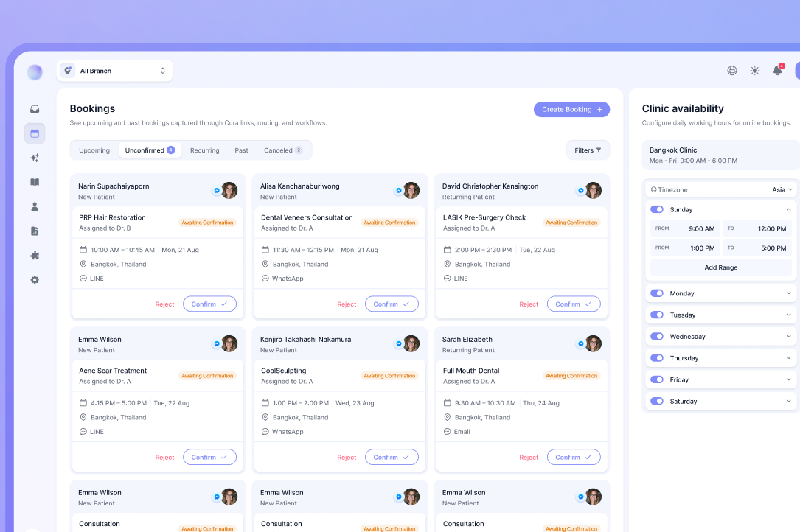Edit the 9:00 AM Sunday FROM field

[685, 228]
